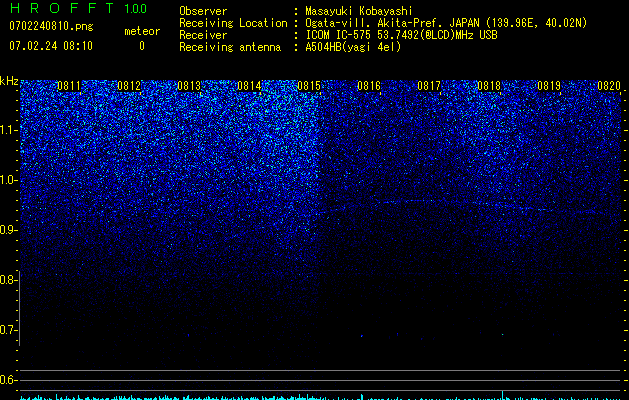Screen dimensions: 629x400
Task: Click the 0812 time marker
Action: pos(129,86)
